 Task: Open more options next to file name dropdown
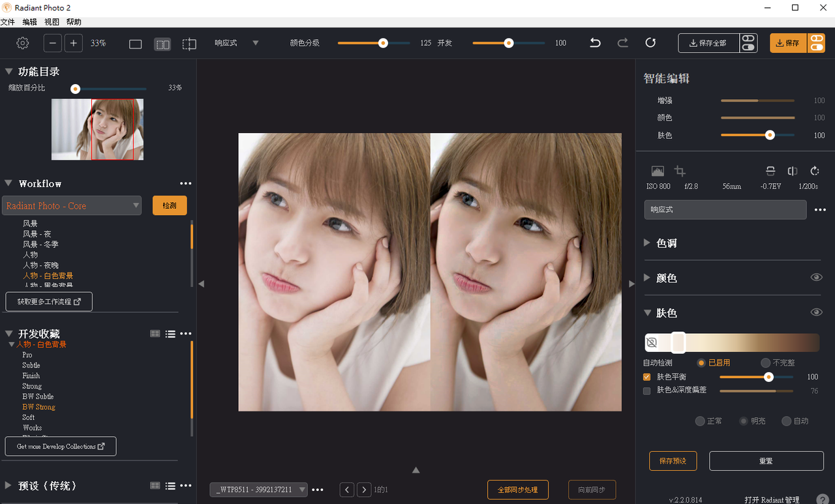pos(318,490)
